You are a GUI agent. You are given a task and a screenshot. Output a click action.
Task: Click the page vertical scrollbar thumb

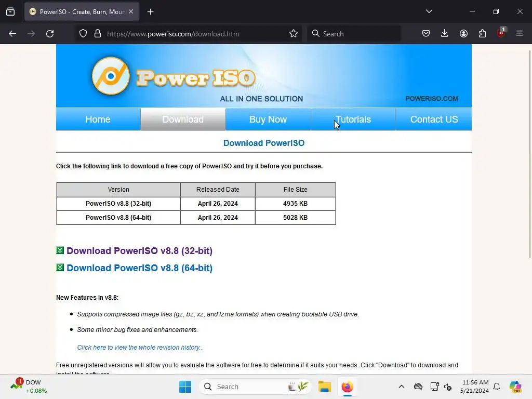point(530,154)
